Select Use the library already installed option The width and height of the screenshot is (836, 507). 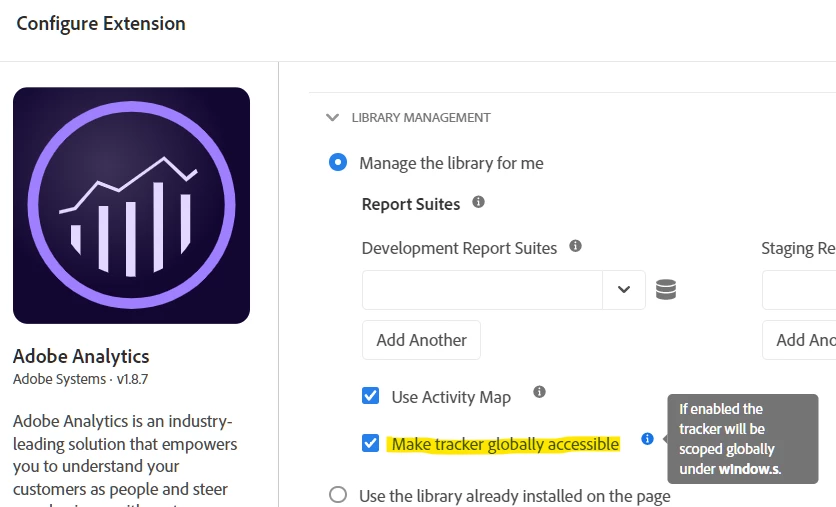[x=338, y=495]
